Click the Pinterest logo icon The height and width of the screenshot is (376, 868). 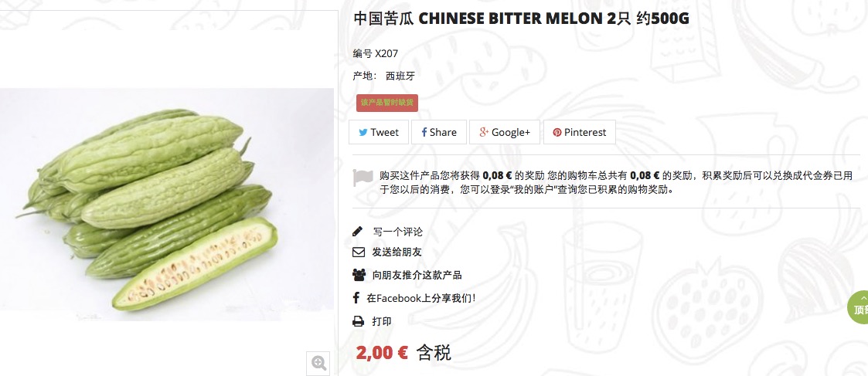557,132
